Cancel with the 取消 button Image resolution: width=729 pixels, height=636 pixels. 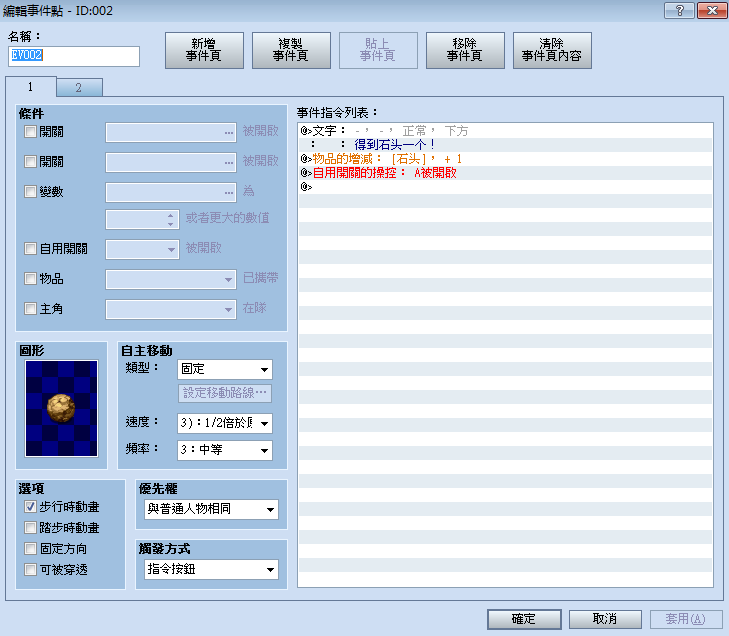coord(605,619)
